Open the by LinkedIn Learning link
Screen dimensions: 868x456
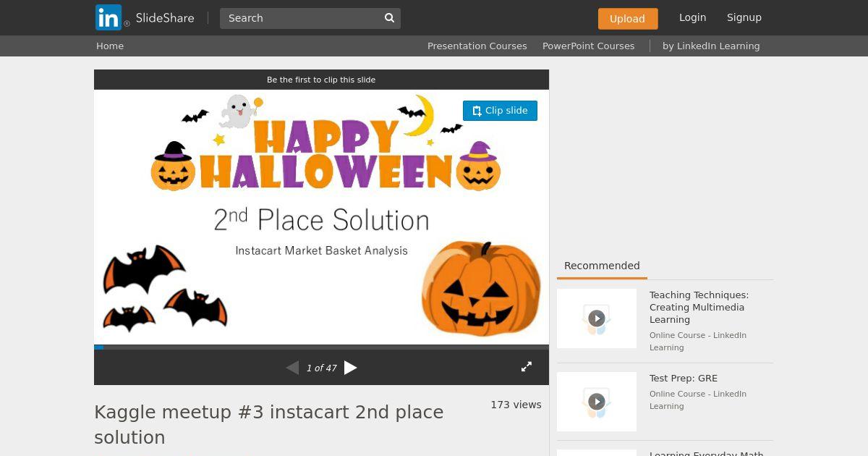711,46
